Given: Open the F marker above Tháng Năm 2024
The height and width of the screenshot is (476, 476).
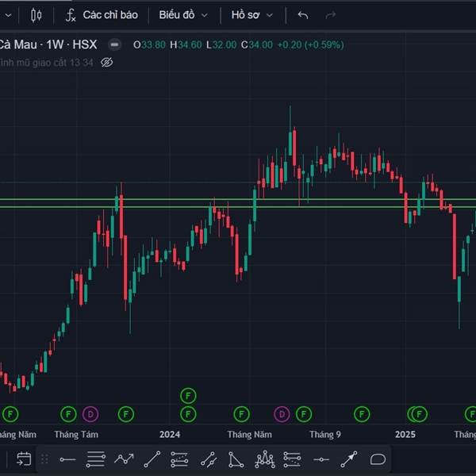Looking at the screenshot, I should [242, 414].
